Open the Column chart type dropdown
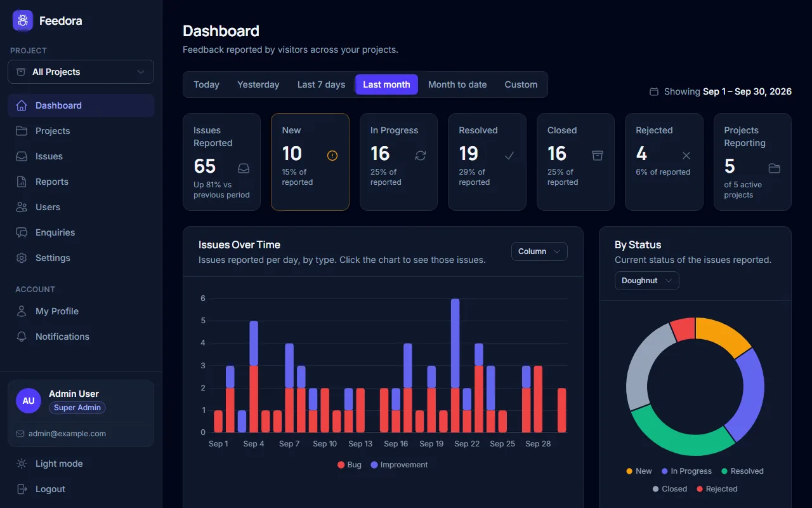The width and height of the screenshot is (812, 508). (539, 251)
